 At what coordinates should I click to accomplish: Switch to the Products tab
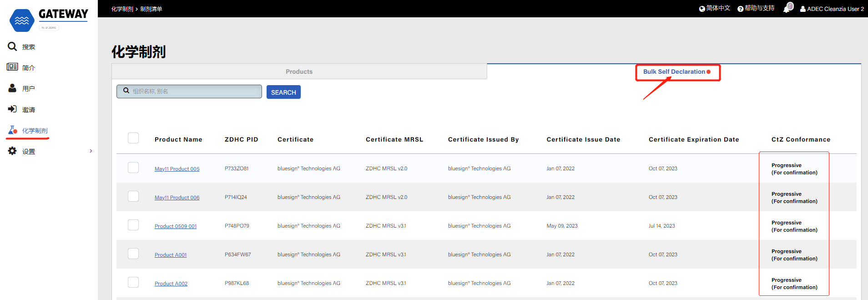299,71
